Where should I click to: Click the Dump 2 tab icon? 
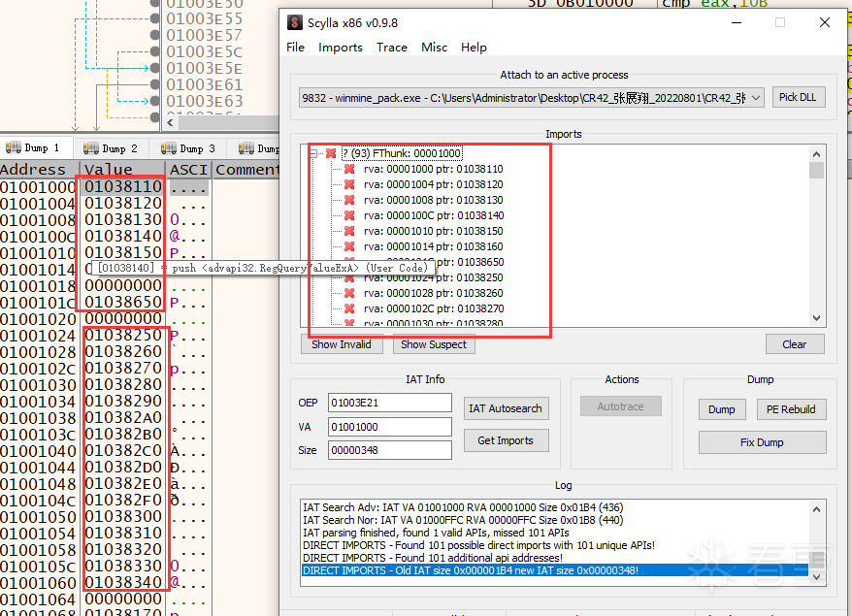pyautogui.click(x=91, y=148)
